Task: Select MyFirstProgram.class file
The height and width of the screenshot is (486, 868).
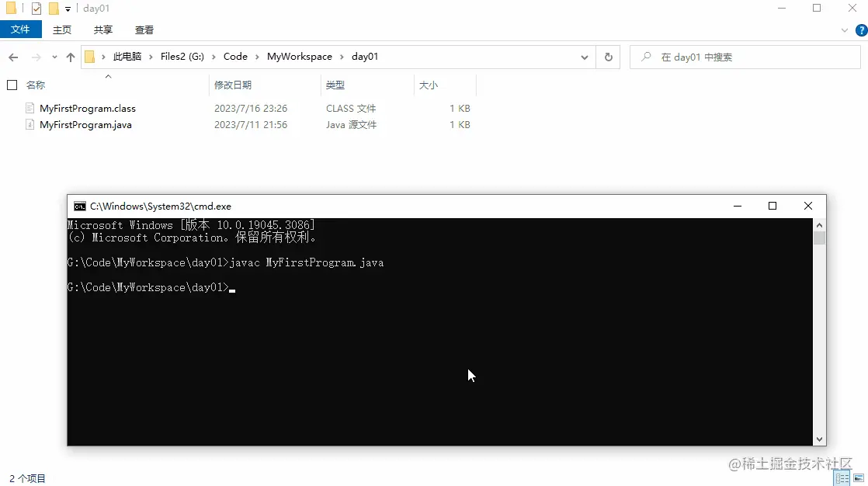Action: tap(88, 109)
